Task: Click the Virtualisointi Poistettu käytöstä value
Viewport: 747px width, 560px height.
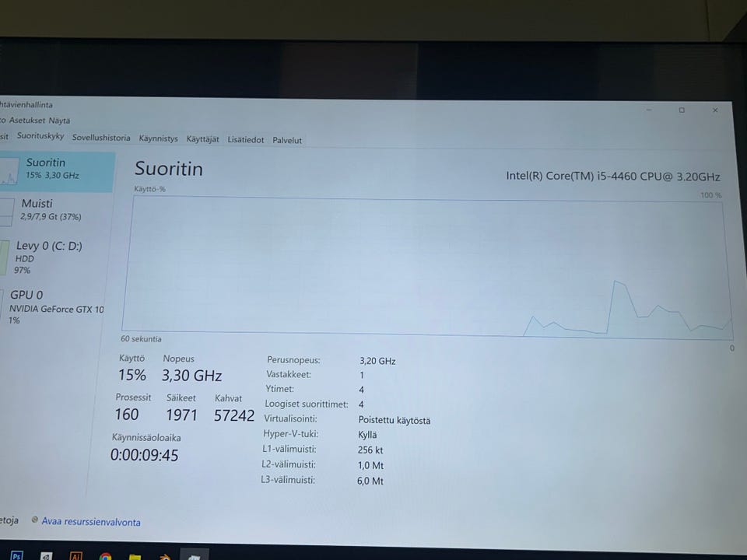Action: click(394, 420)
